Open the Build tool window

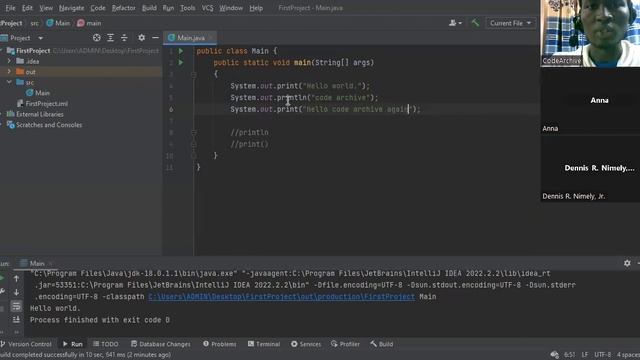(x=382, y=344)
